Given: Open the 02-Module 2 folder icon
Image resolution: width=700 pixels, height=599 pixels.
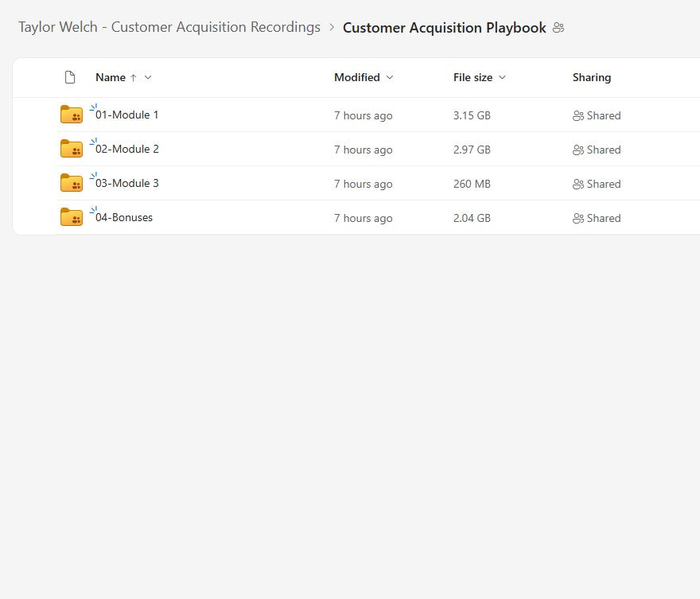Looking at the screenshot, I should pos(72,149).
